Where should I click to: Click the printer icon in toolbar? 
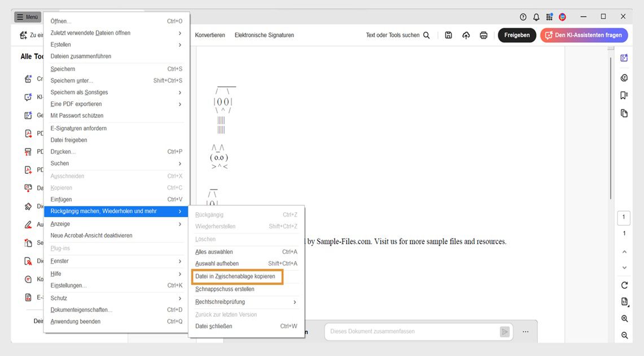483,36
